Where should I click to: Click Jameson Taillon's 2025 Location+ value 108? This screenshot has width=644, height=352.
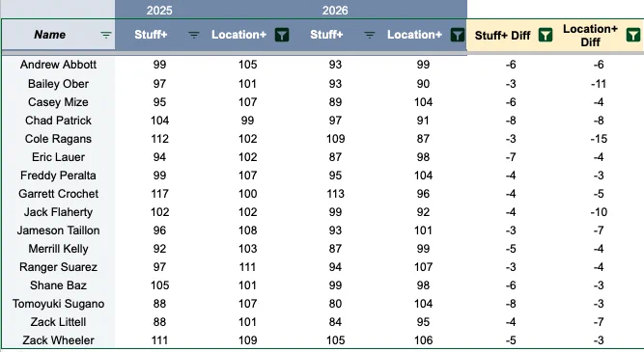tap(248, 230)
